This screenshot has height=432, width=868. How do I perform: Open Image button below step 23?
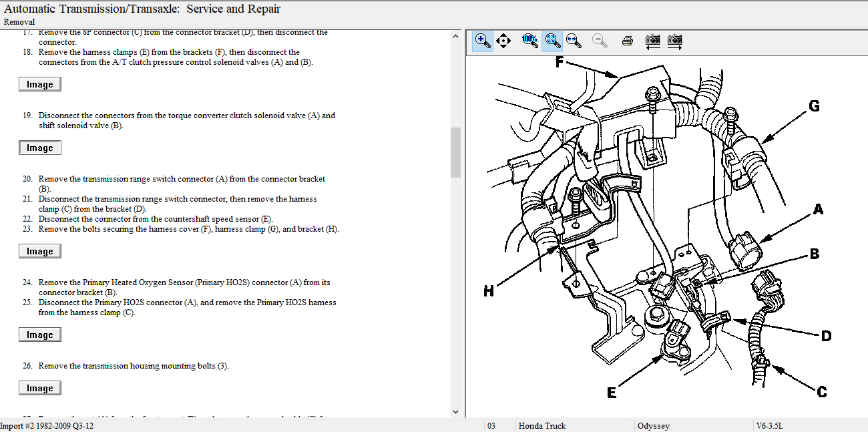click(40, 252)
